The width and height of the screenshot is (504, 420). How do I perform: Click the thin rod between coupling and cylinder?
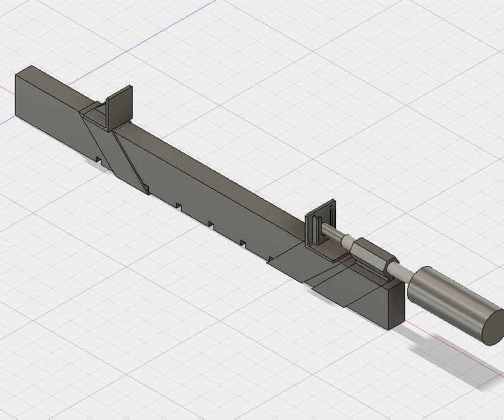point(401,271)
